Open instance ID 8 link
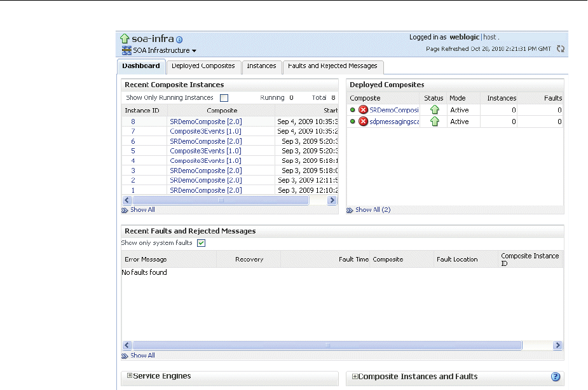The width and height of the screenshot is (588, 390). point(133,122)
